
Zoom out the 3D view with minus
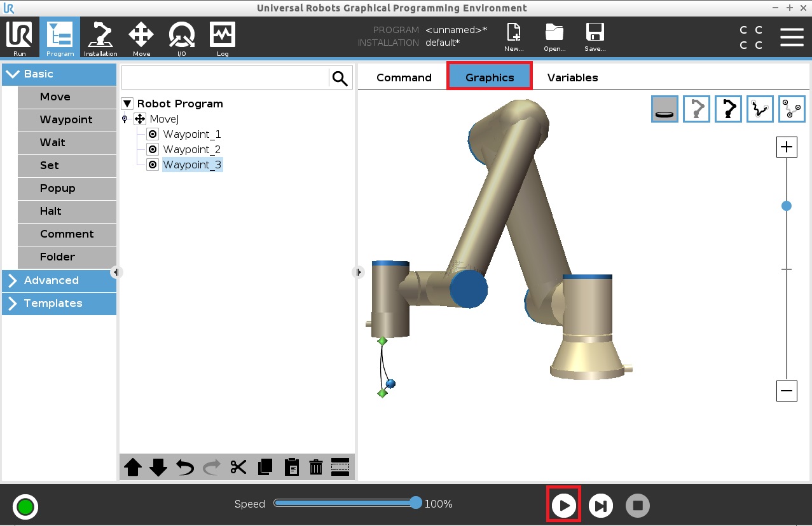tap(787, 391)
